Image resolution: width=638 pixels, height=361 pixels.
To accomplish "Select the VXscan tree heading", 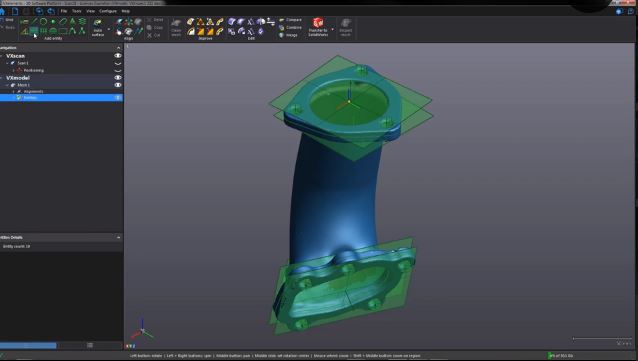I will point(15,56).
